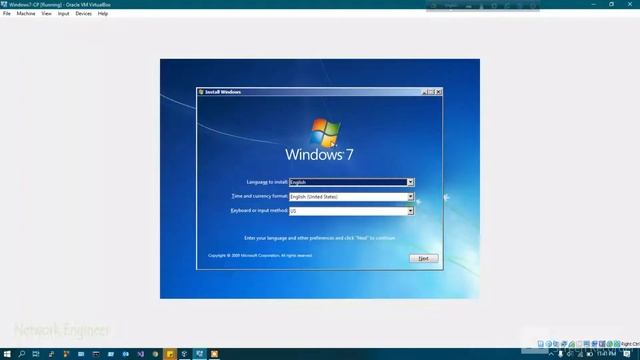
Task: Open the View menu
Action: click(x=47, y=13)
